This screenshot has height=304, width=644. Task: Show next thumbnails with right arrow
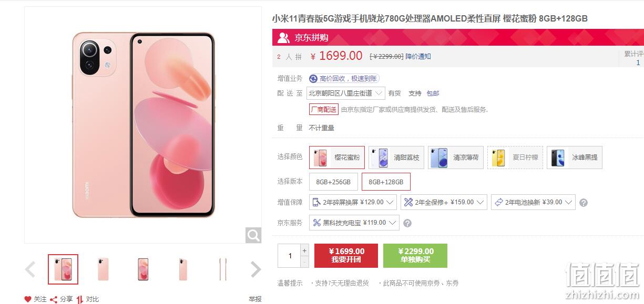pos(255,269)
